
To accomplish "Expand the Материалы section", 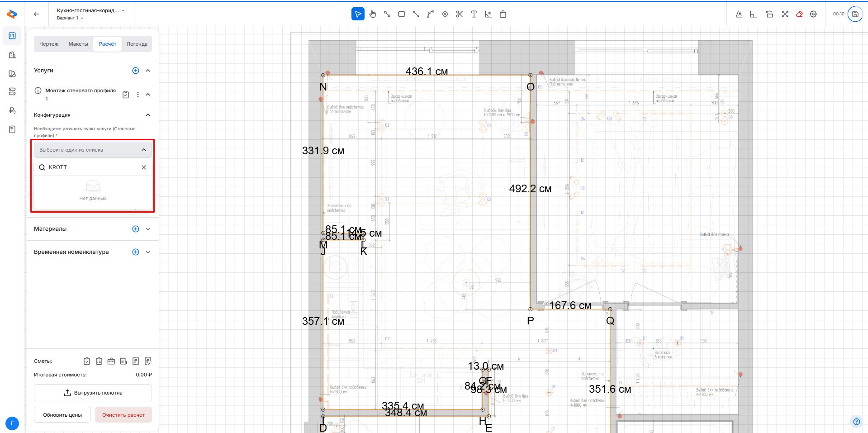I will pos(148,229).
